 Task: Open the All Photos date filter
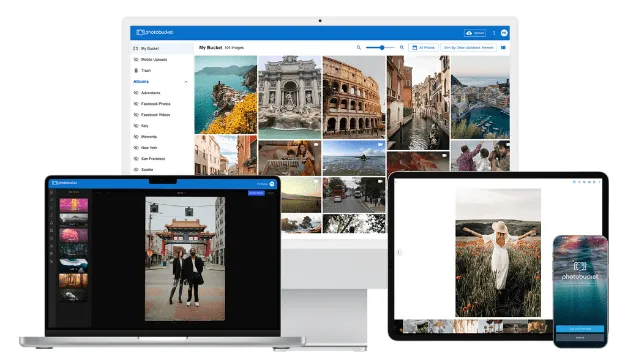point(423,48)
